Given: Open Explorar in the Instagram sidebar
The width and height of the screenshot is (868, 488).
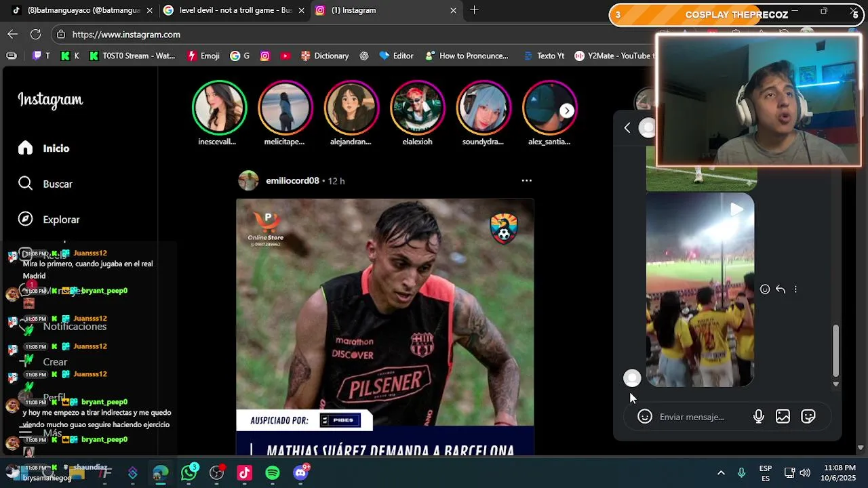Looking at the screenshot, I should pyautogui.click(x=50, y=220).
